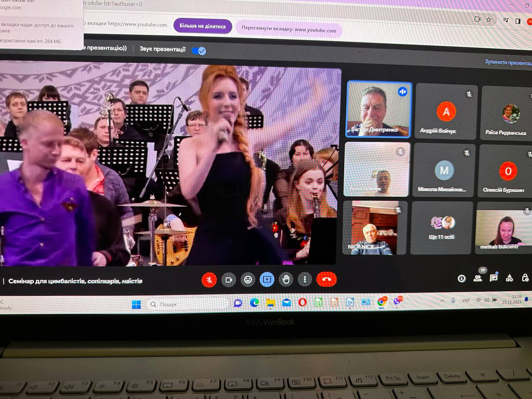Click the camera icon in Chrome address bar
The height and width of the screenshot is (399, 532).
477,19
